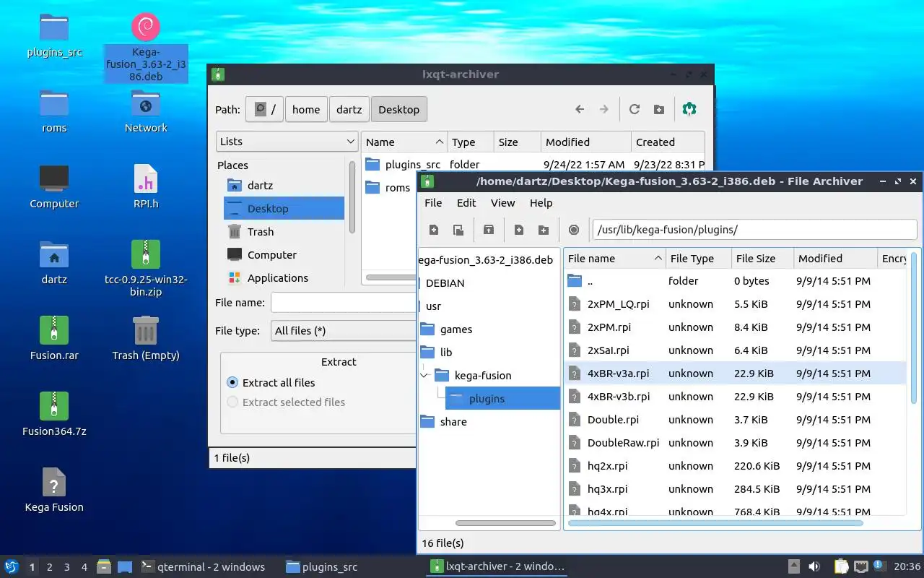Create new folder in lxqt-archiver dialog

pos(659,109)
